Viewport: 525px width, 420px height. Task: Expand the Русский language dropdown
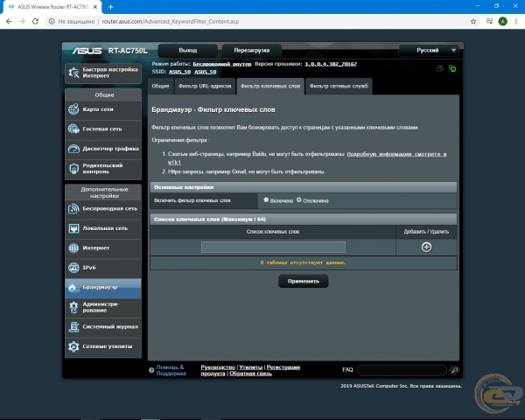click(429, 51)
